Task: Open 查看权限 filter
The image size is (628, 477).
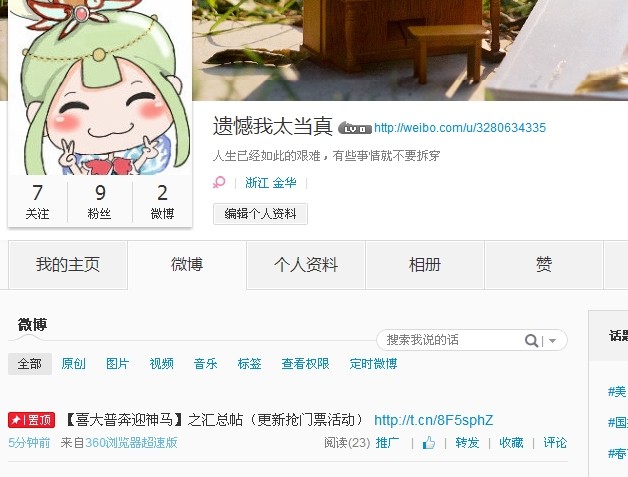Action: 305,364
